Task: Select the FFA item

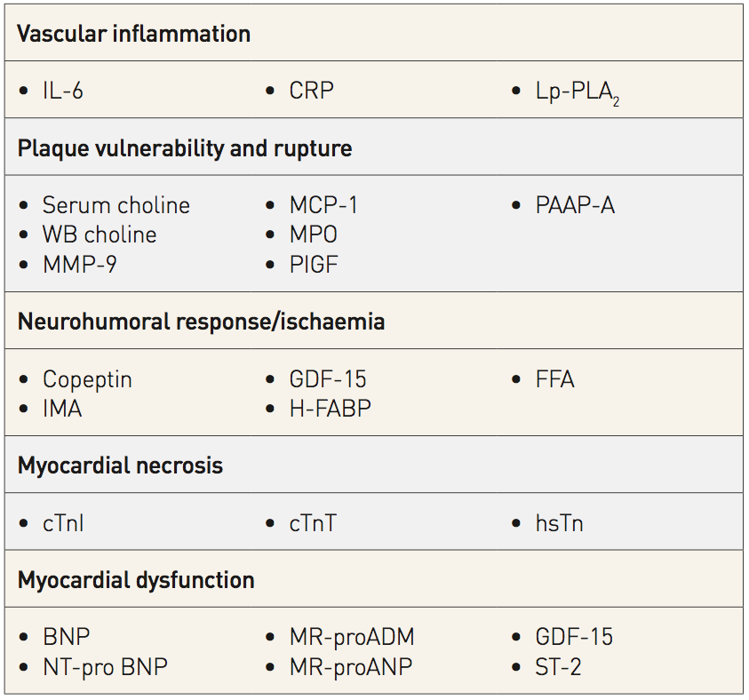Action: [x=555, y=379]
